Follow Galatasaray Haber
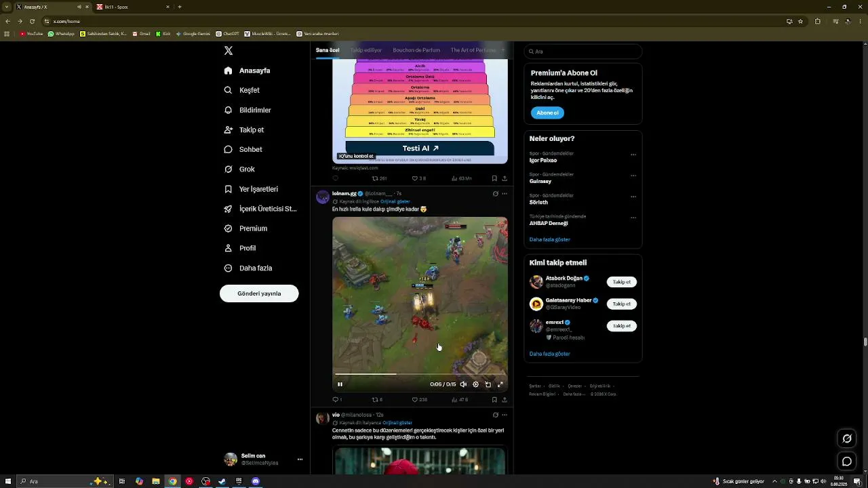This screenshot has width=868, height=488. pyautogui.click(x=622, y=304)
